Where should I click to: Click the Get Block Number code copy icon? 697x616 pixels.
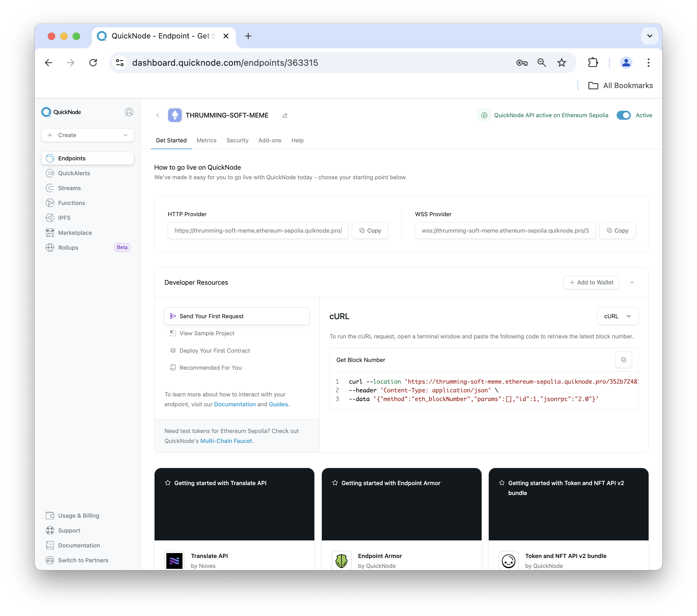point(624,360)
